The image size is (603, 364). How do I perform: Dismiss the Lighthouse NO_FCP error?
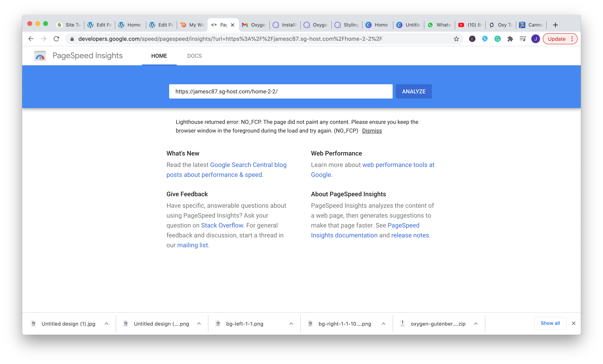coord(372,131)
